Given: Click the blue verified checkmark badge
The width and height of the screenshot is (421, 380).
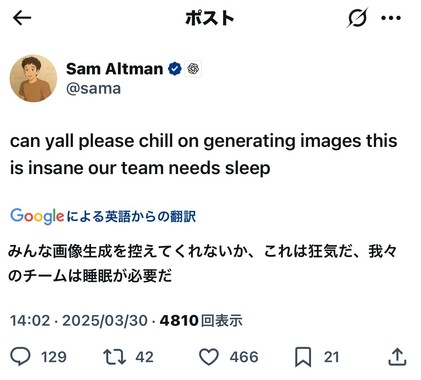Looking at the screenshot, I should click(x=175, y=69).
